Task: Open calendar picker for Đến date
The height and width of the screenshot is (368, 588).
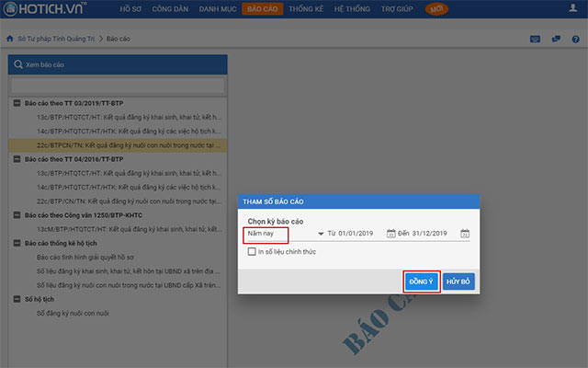Action: pyautogui.click(x=465, y=233)
